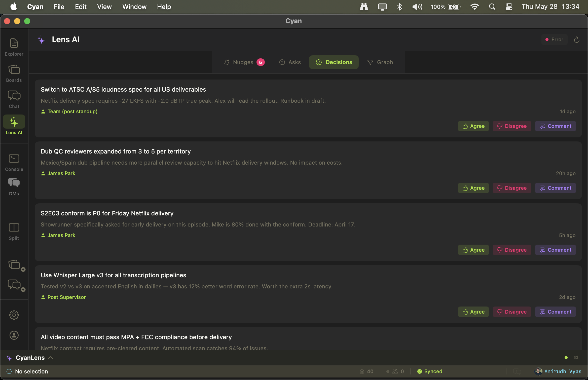Disagree with the S2E03 conform decision
Image resolution: width=588 pixels, height=380 pixels.
[x=512, y=250]
